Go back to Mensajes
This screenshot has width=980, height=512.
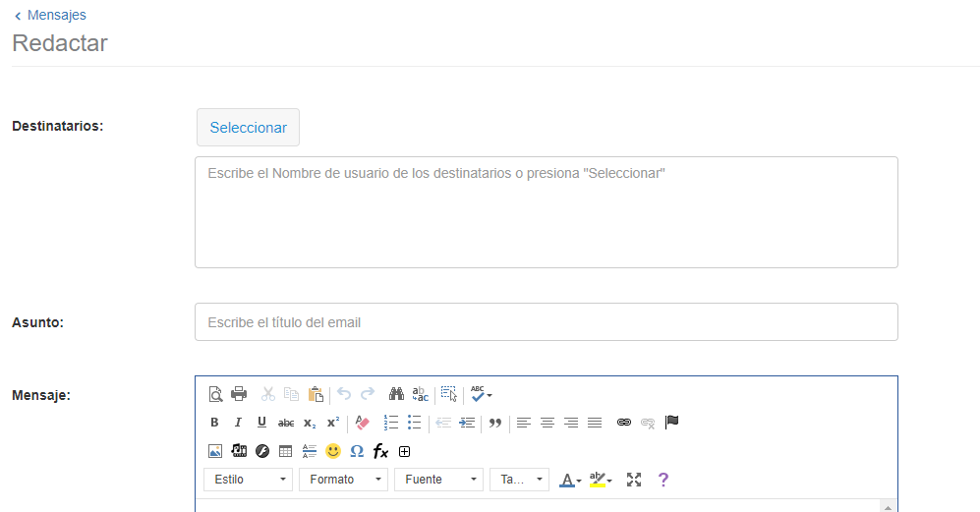[x=50, y=15]
